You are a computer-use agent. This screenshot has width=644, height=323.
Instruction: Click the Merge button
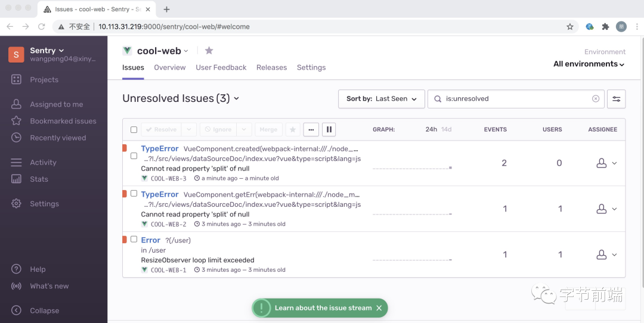coord(268,129)
